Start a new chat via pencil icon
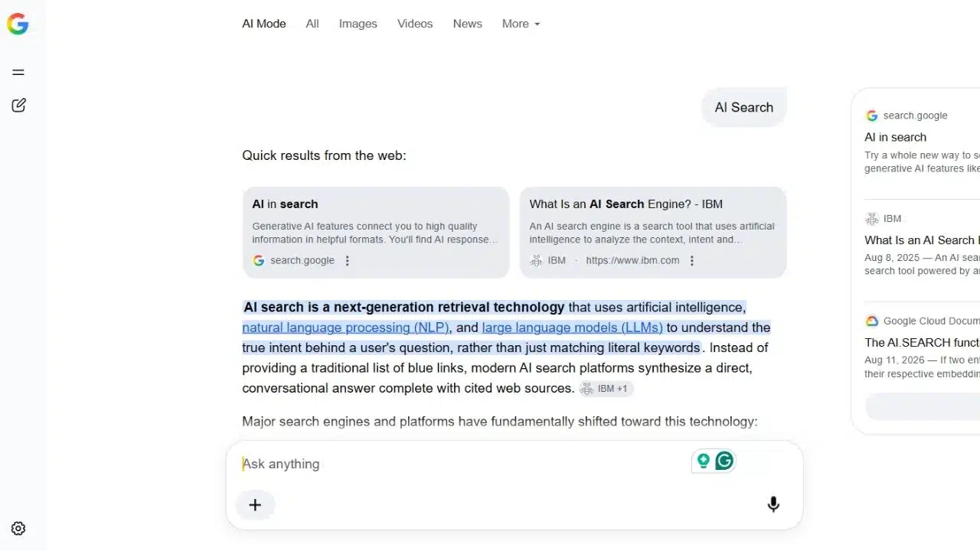The height and width of the screenshot is (551, 980). click(18, 106)
